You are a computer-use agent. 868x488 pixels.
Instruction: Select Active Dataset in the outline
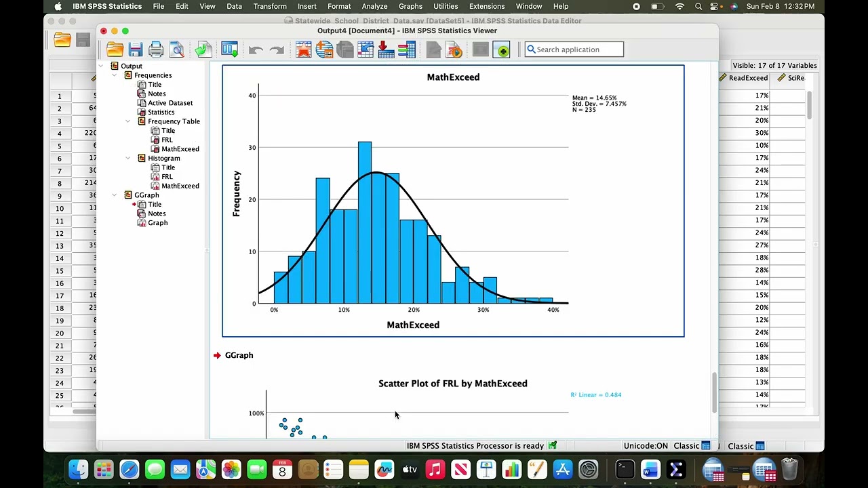(x=170, y=103)
